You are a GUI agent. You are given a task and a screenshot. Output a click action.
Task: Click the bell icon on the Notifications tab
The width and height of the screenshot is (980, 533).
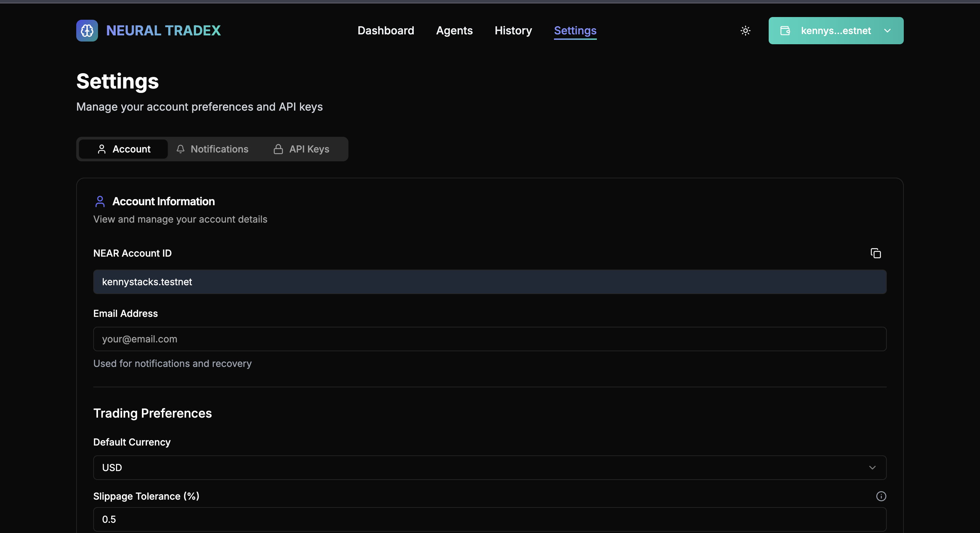pyautogui.click(x=180, y=149)
